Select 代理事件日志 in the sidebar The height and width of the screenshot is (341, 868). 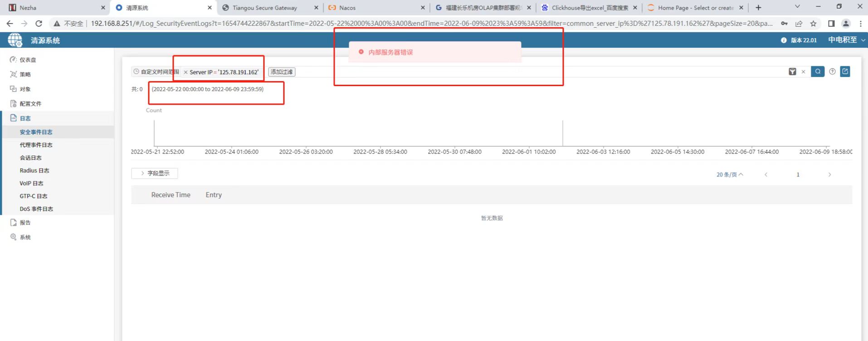pos(36,145)
